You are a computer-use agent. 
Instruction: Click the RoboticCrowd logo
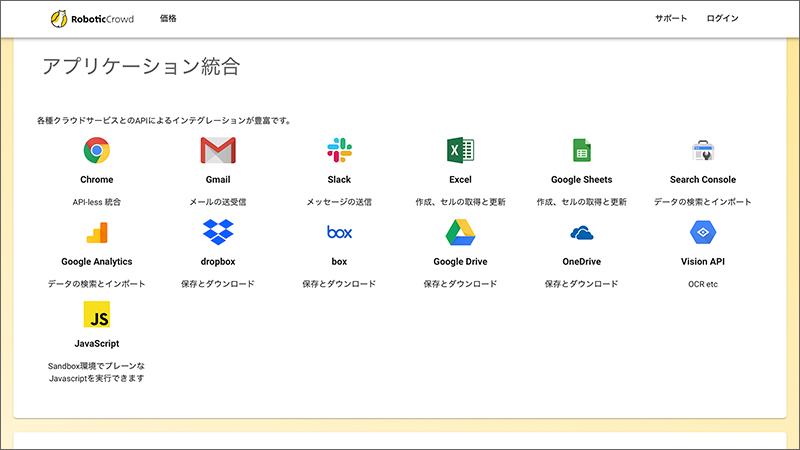click(92, 19)
